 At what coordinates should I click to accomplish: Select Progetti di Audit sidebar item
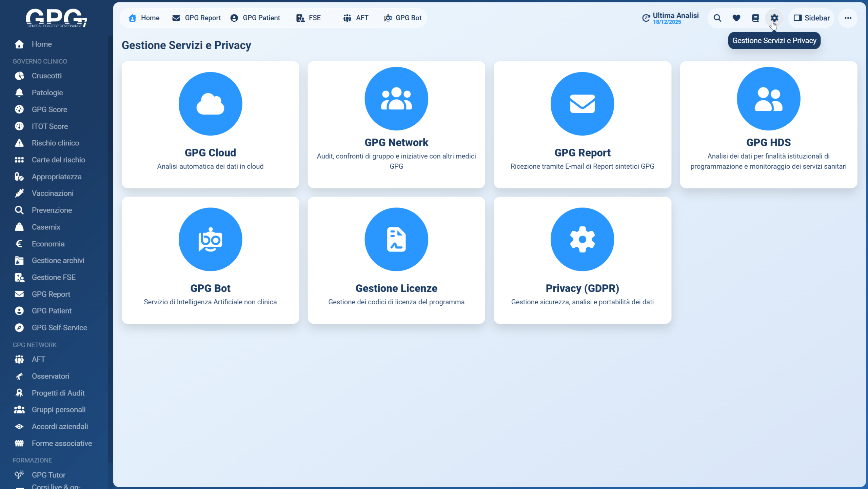(58, 393)
